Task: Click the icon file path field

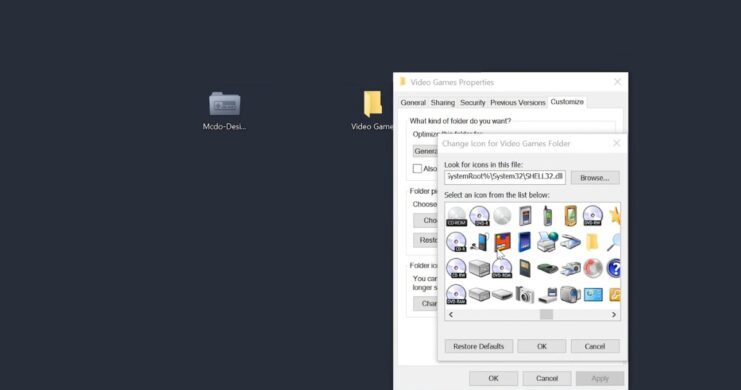Action: tap(505, 177)
